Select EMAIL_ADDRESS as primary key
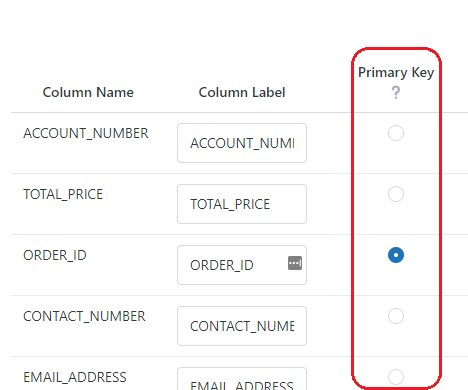This screenshot has height=390, width=468. coord(396,377)
